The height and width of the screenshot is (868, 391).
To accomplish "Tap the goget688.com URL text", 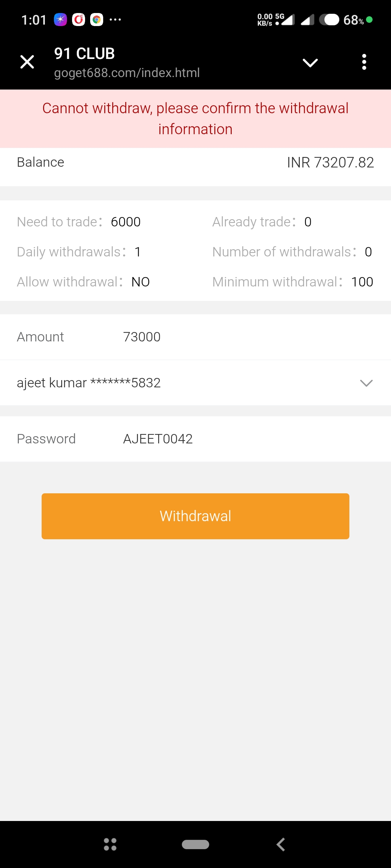I will click(x=127, y=73).
